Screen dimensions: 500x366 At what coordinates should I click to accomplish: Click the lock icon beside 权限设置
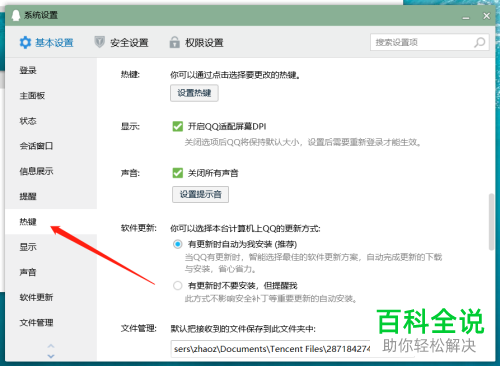174,42
